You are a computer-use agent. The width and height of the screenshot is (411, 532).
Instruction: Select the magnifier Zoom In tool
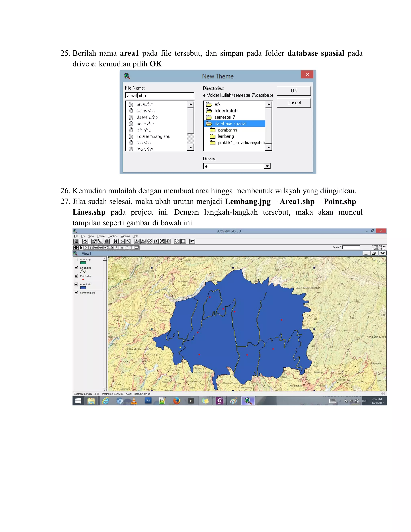pos(96,248)
